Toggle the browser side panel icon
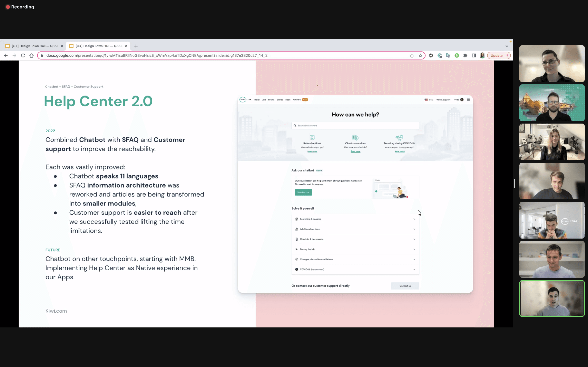The width and height of the screenshot is (588, 367). tap(473, 56)
